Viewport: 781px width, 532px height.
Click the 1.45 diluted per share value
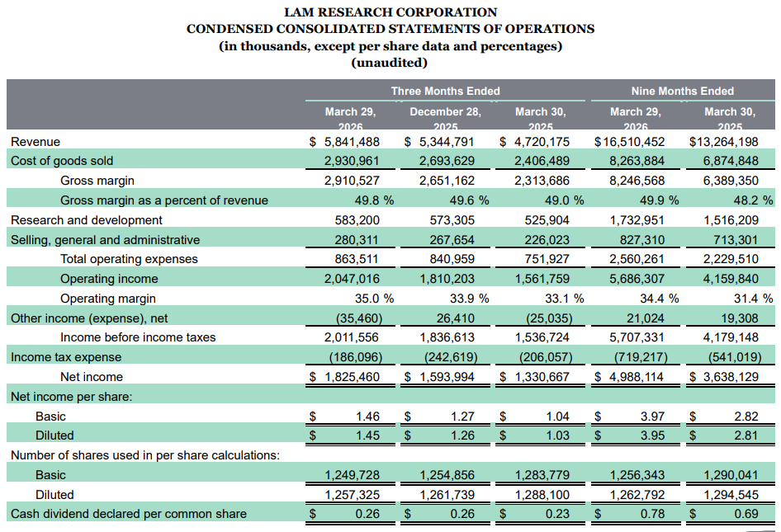point(366,435)
